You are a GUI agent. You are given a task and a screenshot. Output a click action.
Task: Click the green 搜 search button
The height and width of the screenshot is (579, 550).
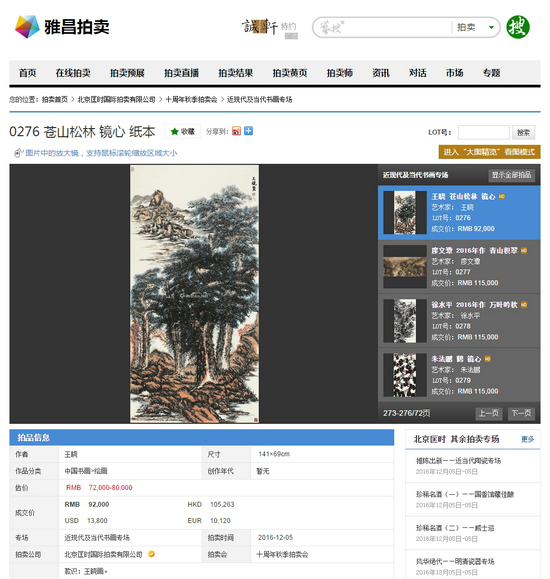pyautogui.click(x=517, y=27)
